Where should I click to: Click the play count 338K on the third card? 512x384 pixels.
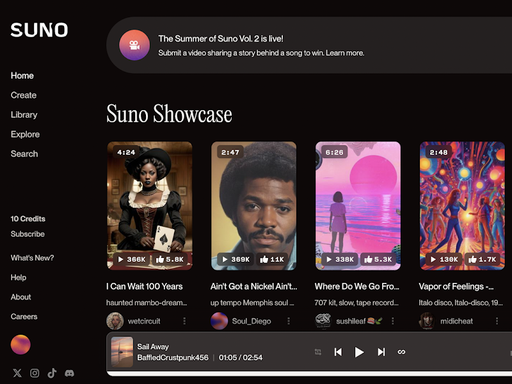point(340,259)
